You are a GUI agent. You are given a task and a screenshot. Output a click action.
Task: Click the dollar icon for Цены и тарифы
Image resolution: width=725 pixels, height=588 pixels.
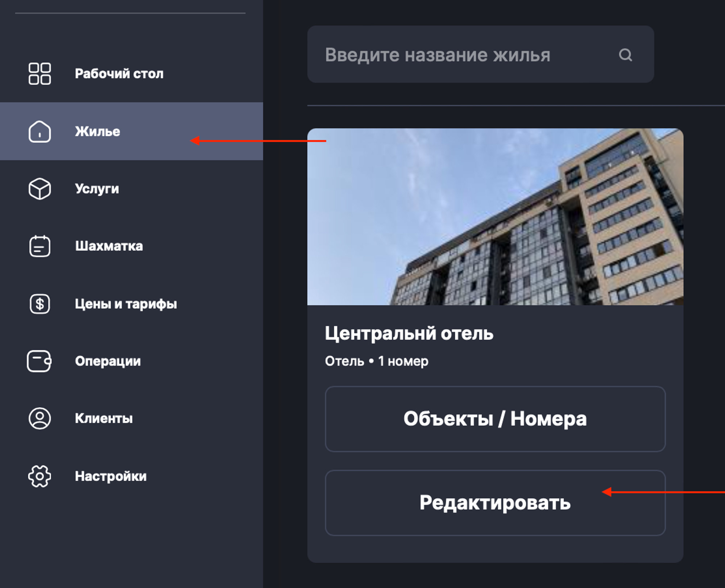tap(40, 304)
